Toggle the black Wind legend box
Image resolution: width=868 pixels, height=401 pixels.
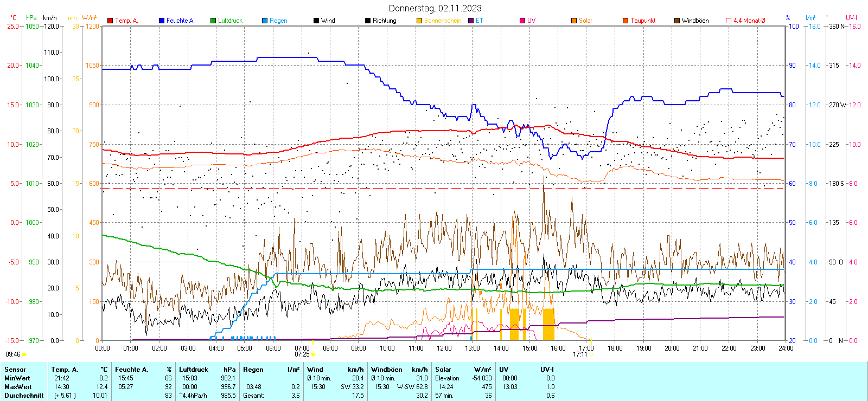[316, 21]
